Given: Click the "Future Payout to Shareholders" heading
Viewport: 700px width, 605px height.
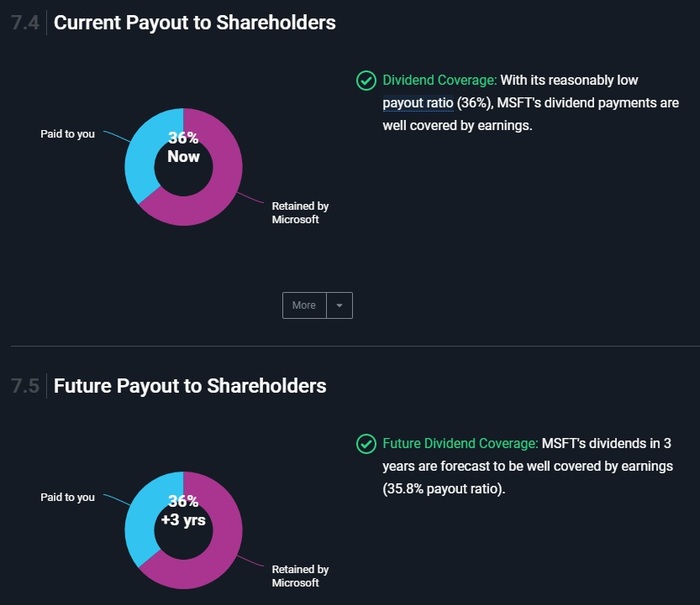Looking at the screenshot, I should coord(190,386).
